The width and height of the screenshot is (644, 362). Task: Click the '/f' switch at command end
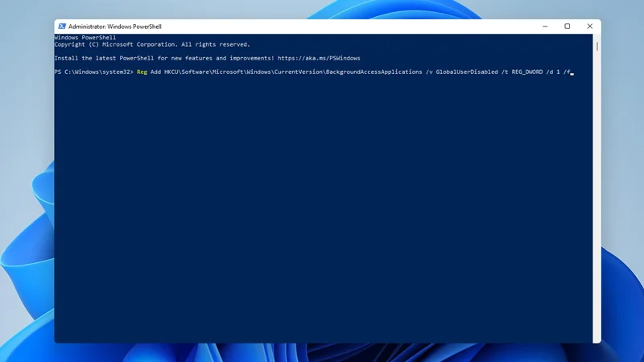(x=567, y=72)
